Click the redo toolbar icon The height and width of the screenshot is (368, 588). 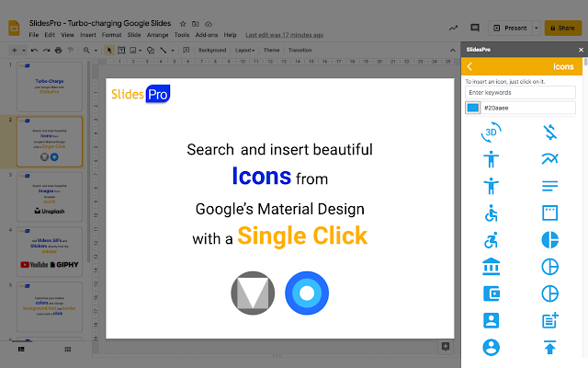(46, 50)
